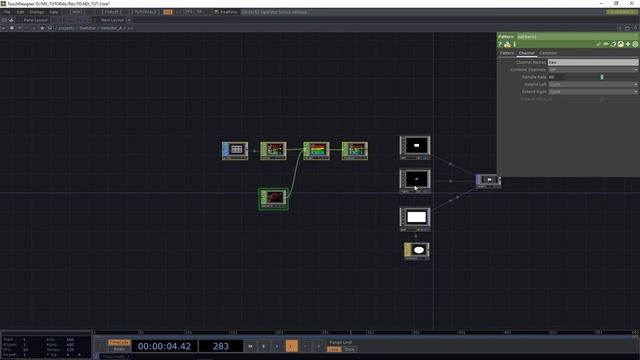Open the File menu

(7, 12)
